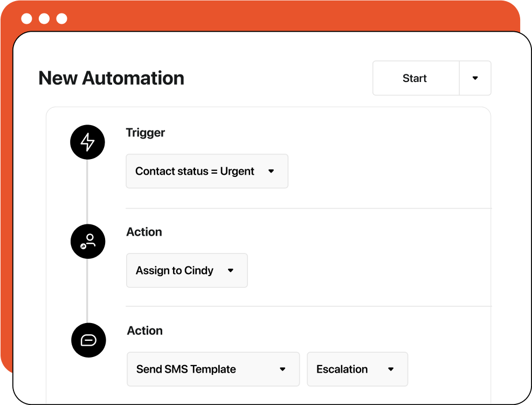
Task: Open the arrow menu beside Start
Action: (475, 78)
